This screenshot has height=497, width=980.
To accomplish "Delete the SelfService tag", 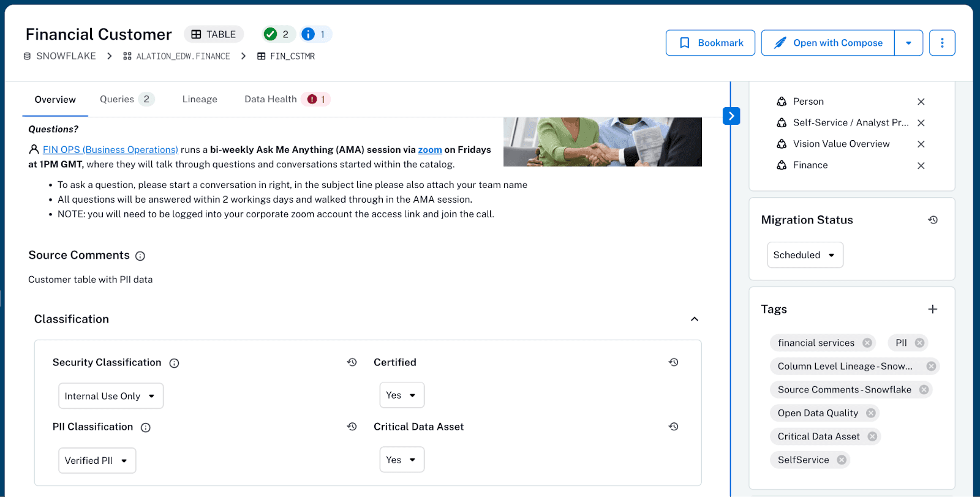I will tap(842, 460).
